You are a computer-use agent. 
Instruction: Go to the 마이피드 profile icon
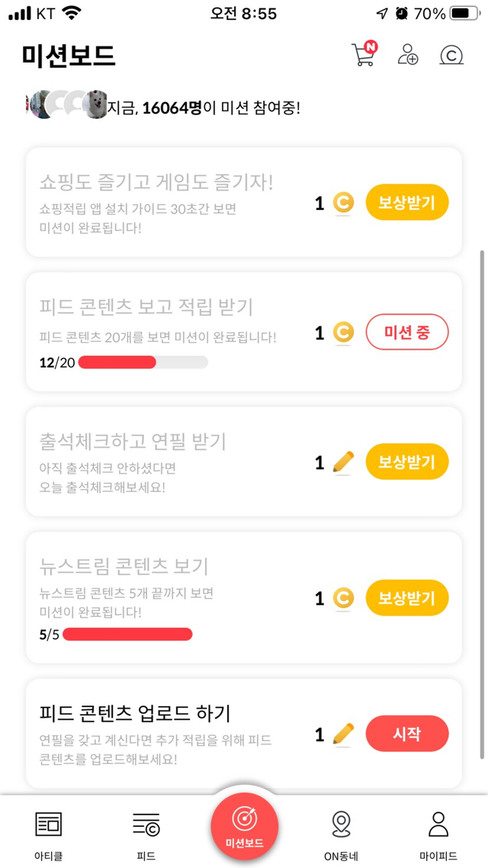pyautogui.click(x=438, y=825)
